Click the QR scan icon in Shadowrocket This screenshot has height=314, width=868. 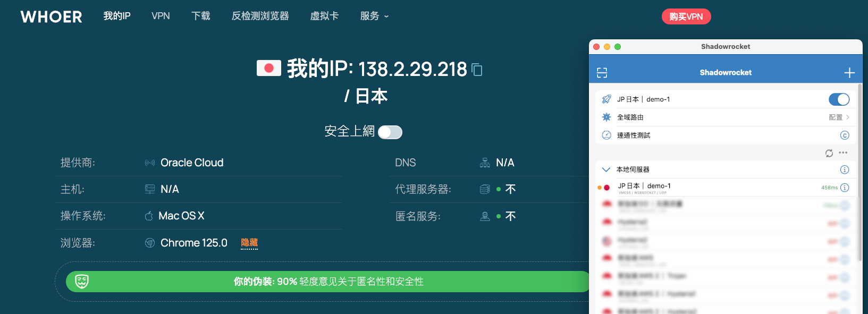(x=602, y=73)
